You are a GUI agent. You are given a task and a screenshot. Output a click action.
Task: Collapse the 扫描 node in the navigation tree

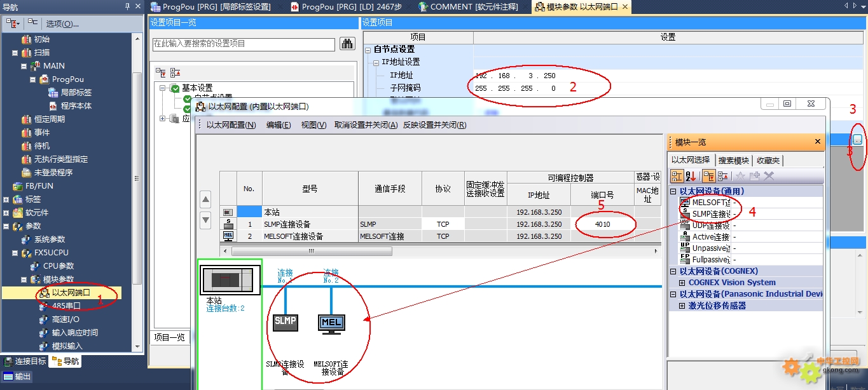tap(15, 53)
